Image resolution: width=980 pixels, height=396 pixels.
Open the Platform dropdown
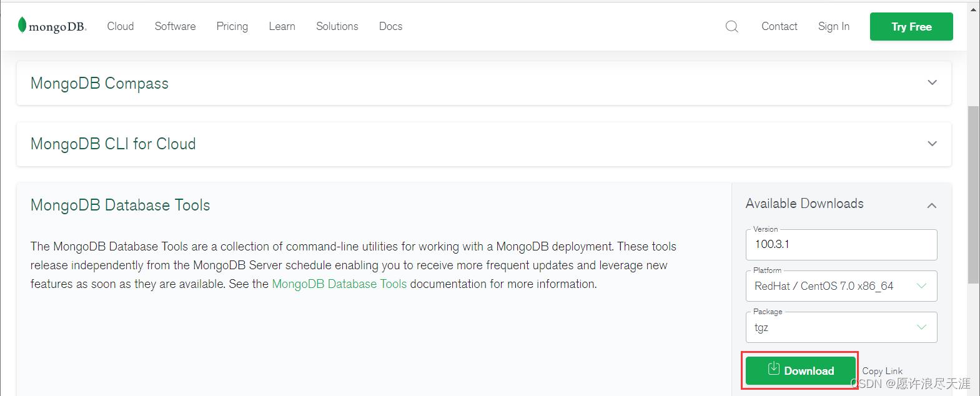coord(841,286)
